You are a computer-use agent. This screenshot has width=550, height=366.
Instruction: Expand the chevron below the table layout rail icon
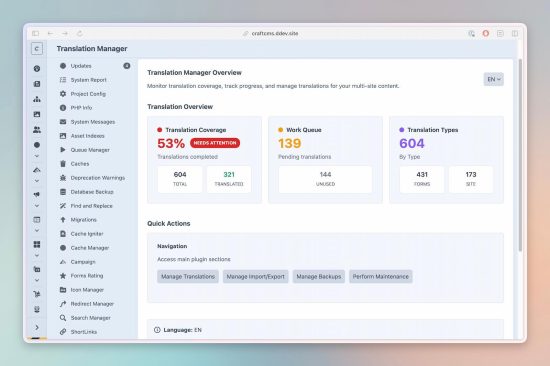tap(37, 231)
